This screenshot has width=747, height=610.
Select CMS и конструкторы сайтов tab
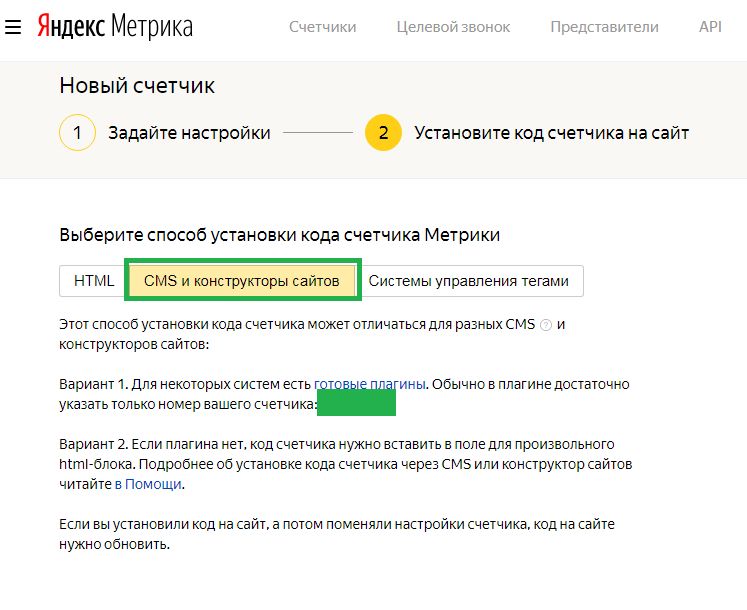[x=242, y=281]
